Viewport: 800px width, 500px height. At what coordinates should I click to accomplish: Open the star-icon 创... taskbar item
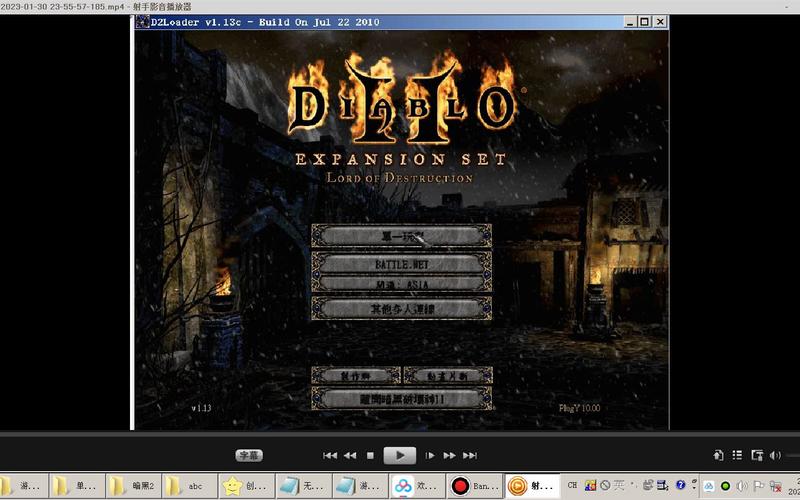pos(246,486)
